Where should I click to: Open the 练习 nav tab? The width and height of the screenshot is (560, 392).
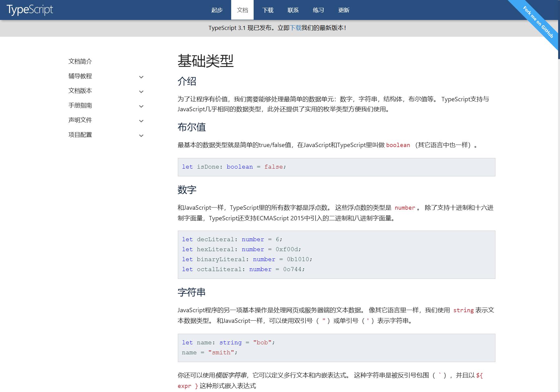tap(318, 10)
